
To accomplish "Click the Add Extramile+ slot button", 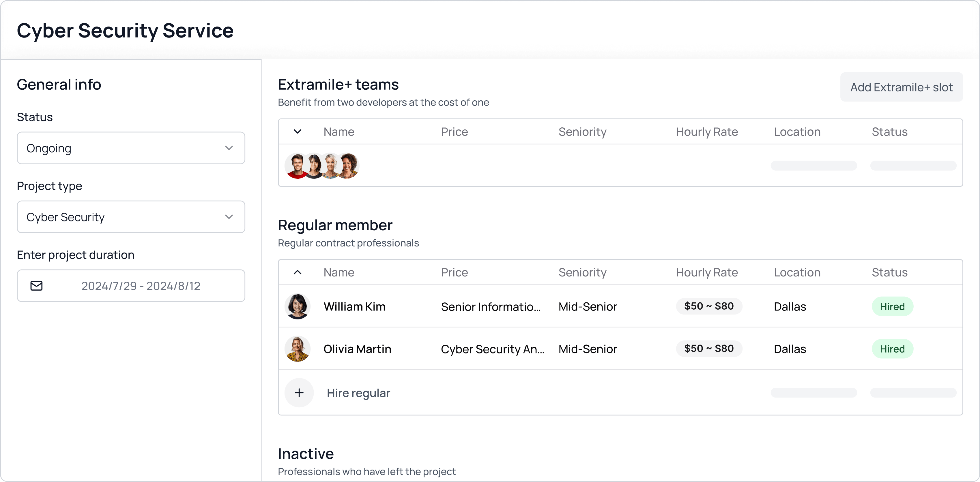I will pyautogui.click(x=901, y=87).
